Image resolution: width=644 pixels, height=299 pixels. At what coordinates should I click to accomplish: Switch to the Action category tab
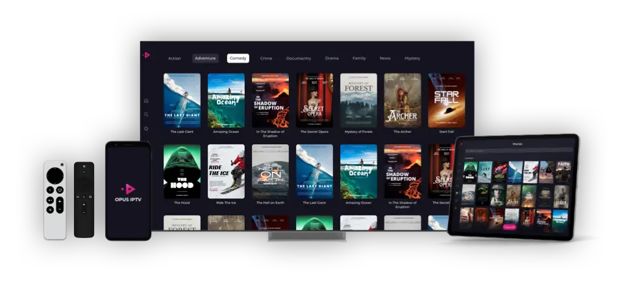tap(175, 58)
